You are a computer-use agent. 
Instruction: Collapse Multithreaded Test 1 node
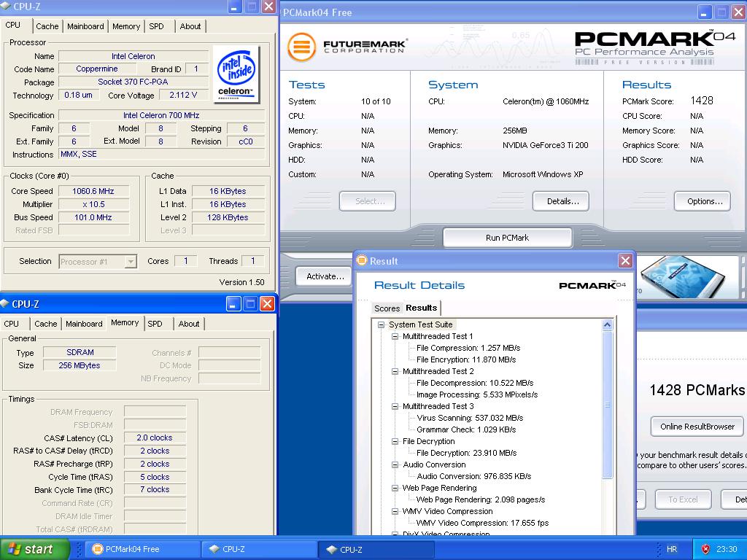coord(395,336)
